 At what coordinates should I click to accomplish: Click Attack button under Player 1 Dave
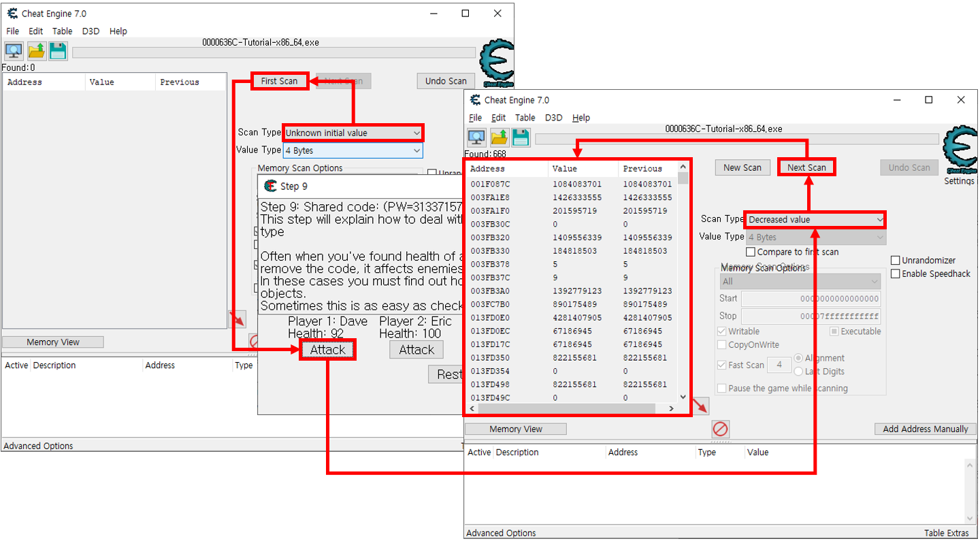pos(328,350)
